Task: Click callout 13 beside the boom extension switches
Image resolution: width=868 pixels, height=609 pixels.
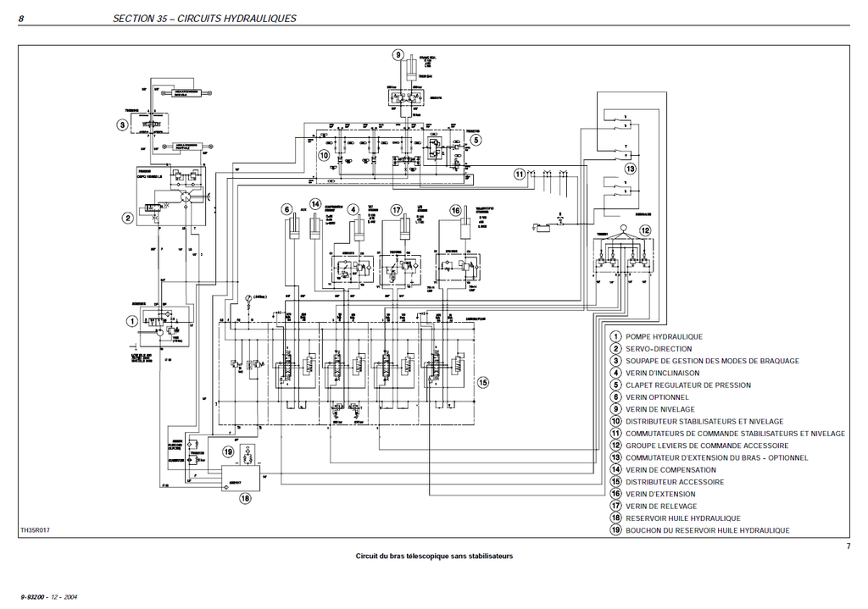Action: (x=631, y=169)
